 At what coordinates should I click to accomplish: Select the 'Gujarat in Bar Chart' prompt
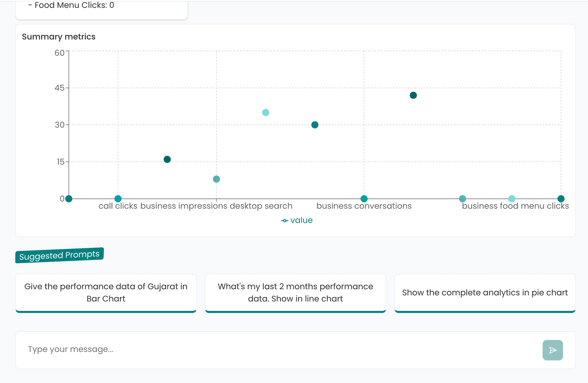tap(106, 293)
